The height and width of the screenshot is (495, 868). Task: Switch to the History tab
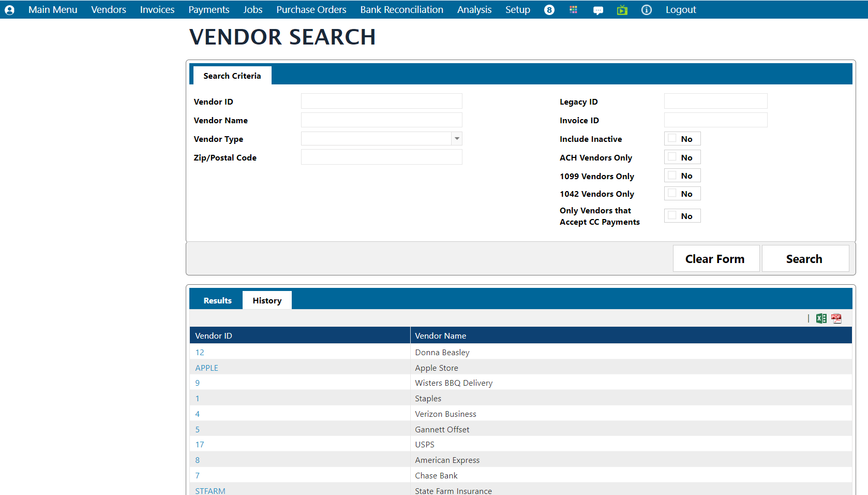tap(267, 300)
